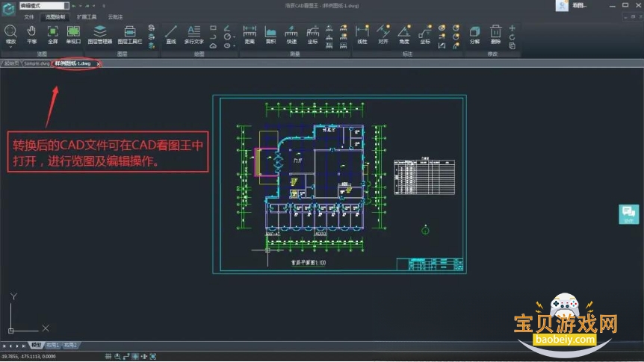Choose the 多行文字 multiline text tool

193,34
